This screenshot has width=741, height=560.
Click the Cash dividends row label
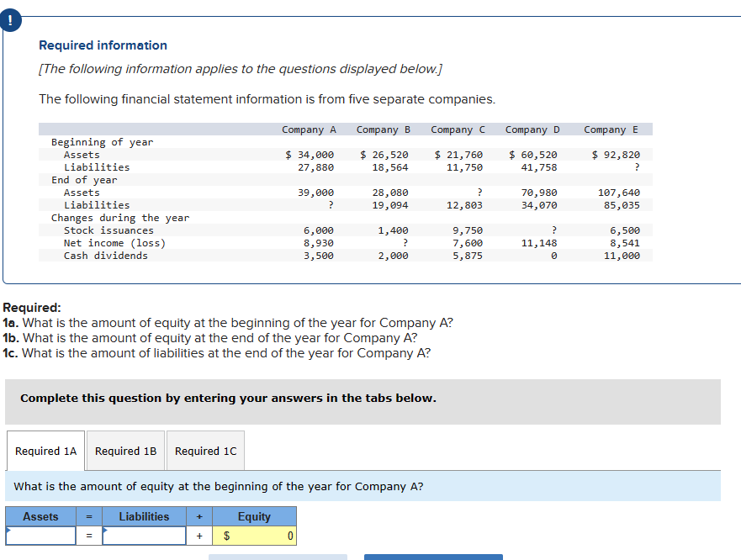106,256
